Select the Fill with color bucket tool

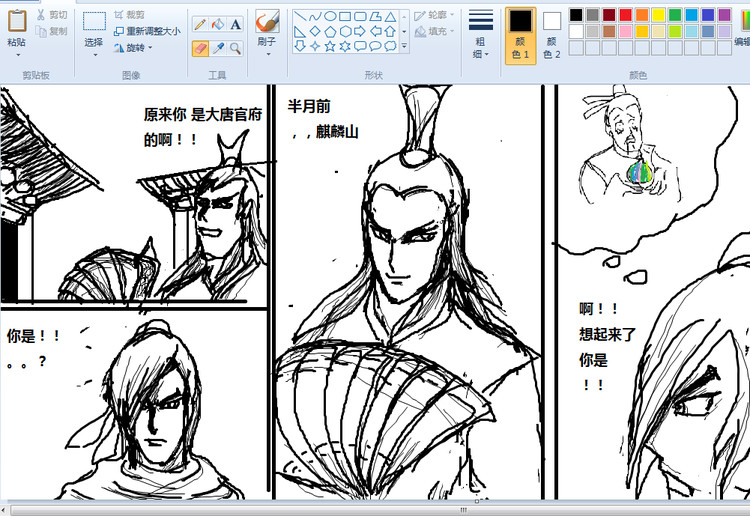[217, 24]
